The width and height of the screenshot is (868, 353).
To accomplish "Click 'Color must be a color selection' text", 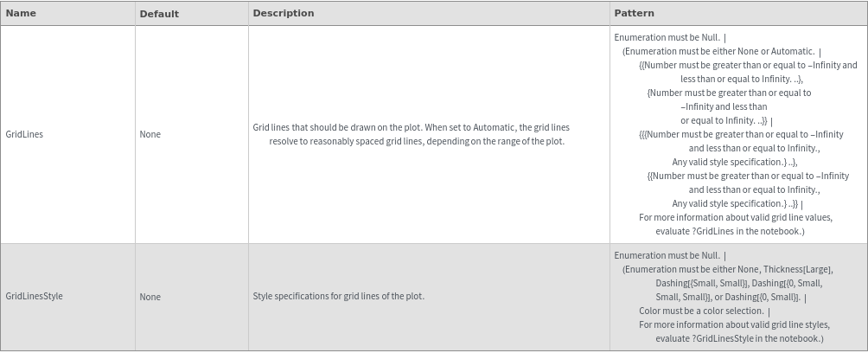I will pyautogui.click(x=701, y=311).
